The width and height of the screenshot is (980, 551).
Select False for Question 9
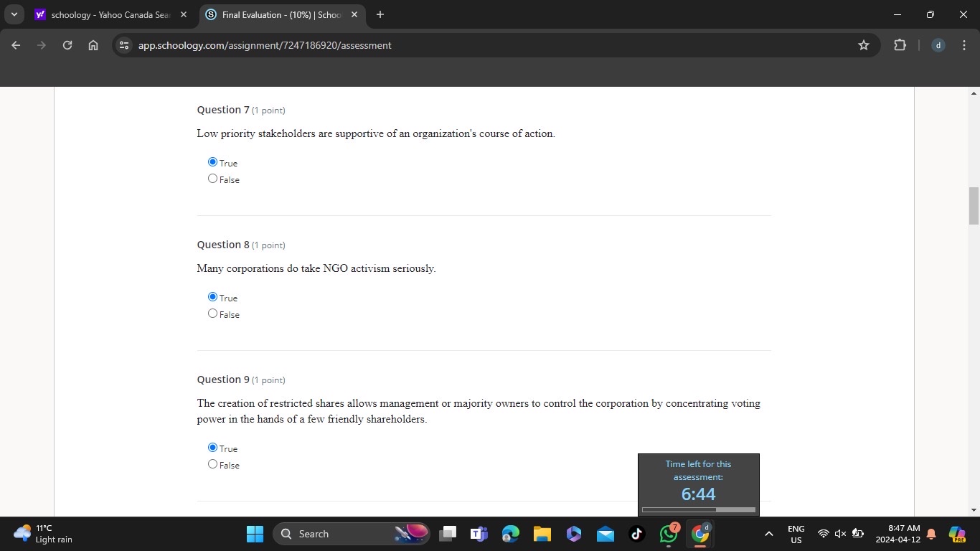212,464
